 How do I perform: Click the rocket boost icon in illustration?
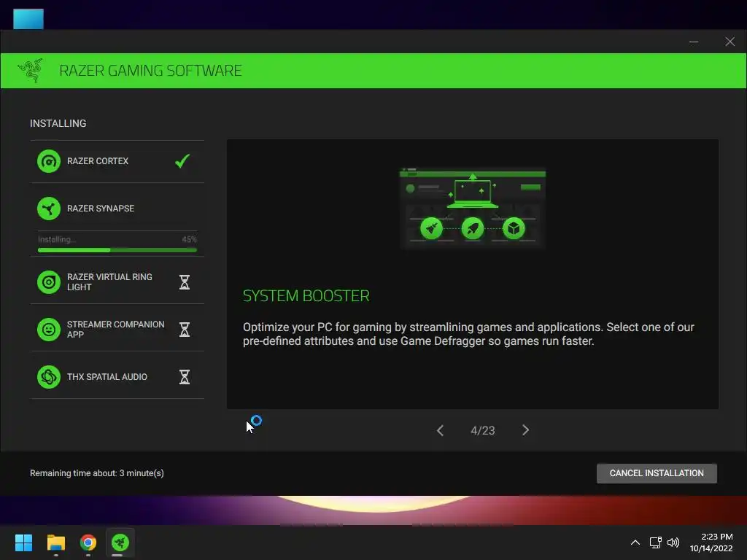coord(473,228)
